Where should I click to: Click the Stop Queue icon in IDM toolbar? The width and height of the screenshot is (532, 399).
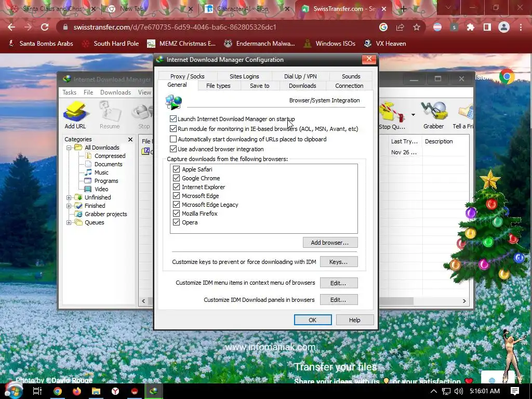[x=392, y=116]
